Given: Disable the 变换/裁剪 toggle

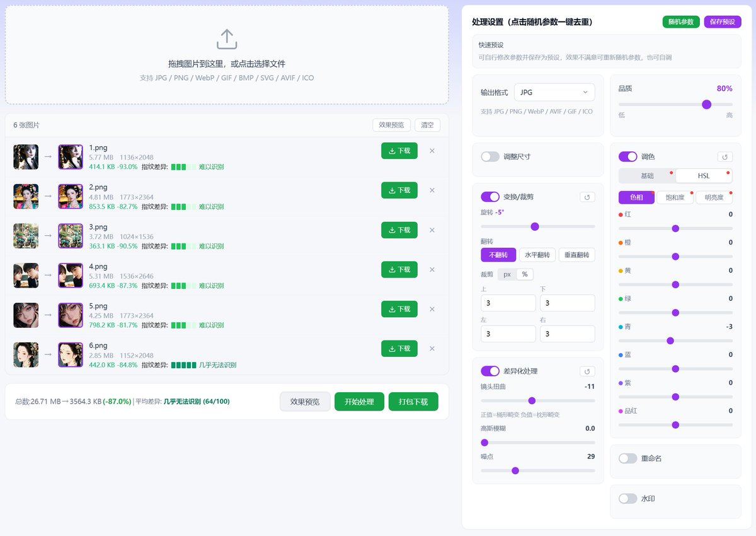Looking at the screenshot, I should tap(491, 197).
